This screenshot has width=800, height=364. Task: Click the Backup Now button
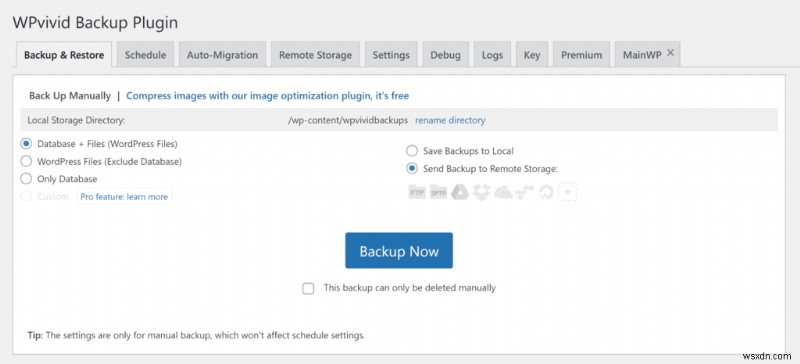pos(399,251)
